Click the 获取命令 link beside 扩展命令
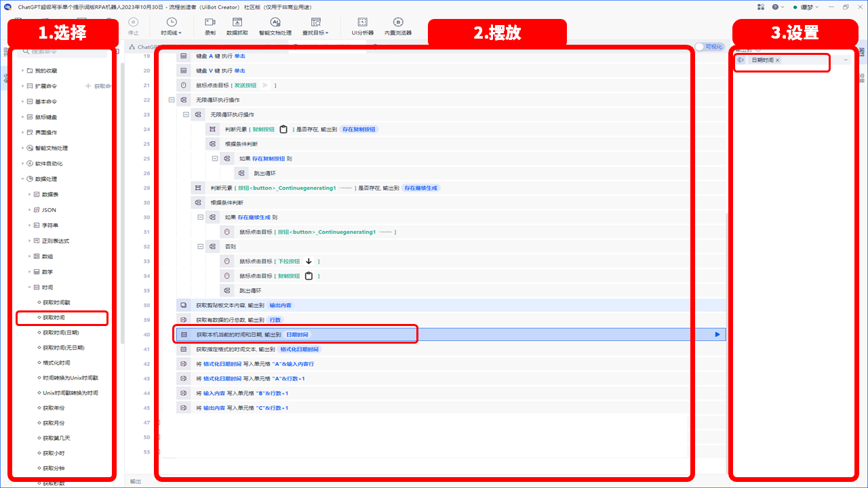Image resolution: width=868 pixels, height=488 pixels. 98,86
